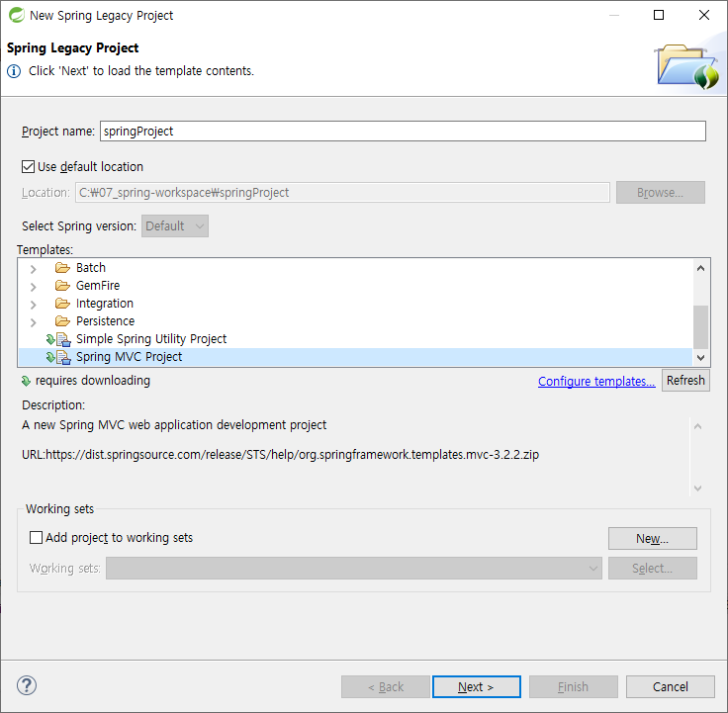The image size is (728, 713).
Task: Click the Spring folder wizard banner image
Action: click(x=687, y=66)
